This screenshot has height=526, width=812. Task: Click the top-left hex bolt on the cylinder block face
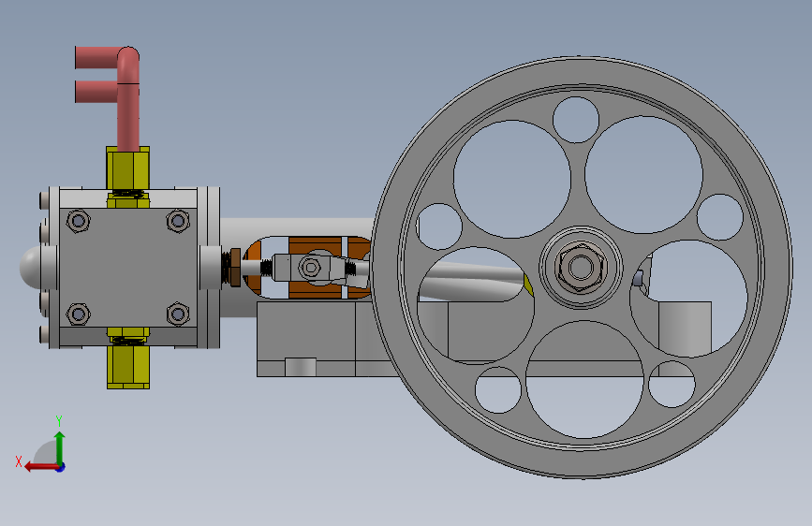(x=78, y=222)
